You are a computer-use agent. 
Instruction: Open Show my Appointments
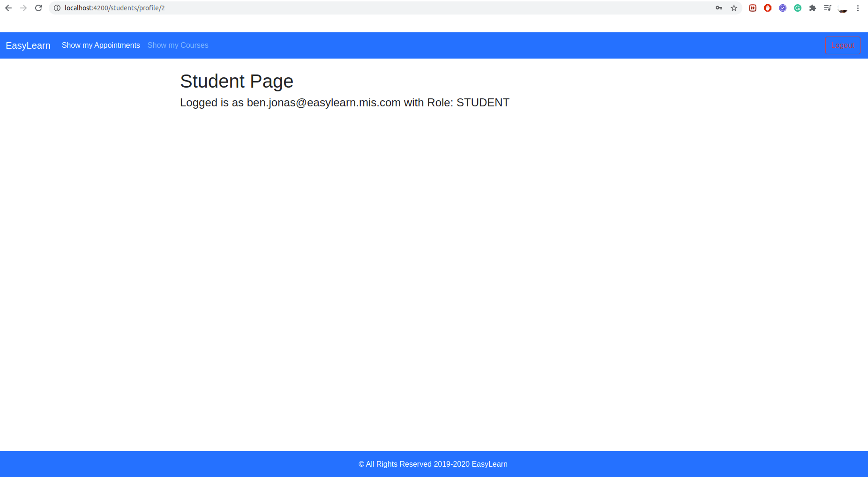pyautogui.click(x=101, y=45)
